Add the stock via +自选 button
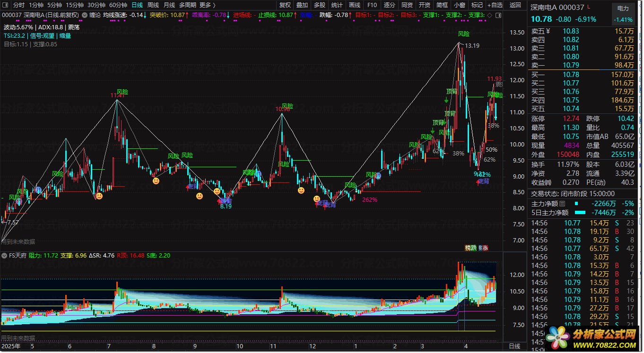Screen dimensions: 644x353 coord(494,5)
